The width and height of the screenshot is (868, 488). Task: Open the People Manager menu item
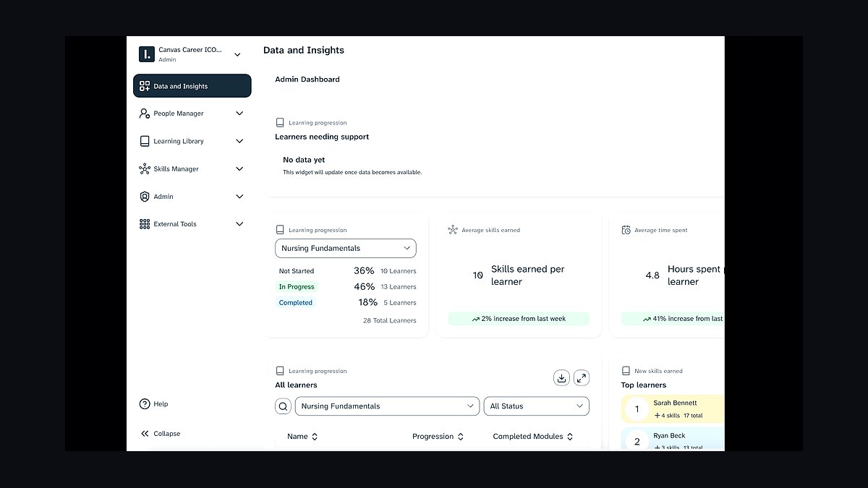pos(192,114)
